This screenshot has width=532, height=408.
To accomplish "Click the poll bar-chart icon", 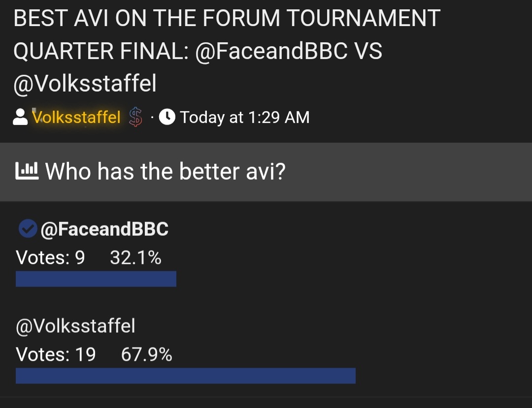I will coord(27,171).
